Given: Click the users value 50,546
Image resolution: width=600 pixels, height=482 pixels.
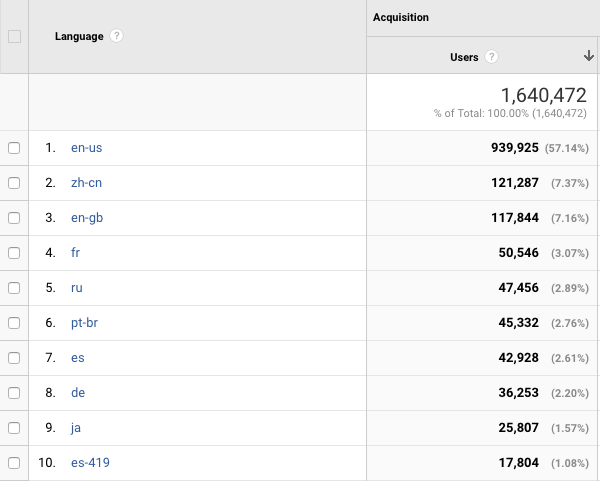Looking at the screenshot, I should 518,252.
